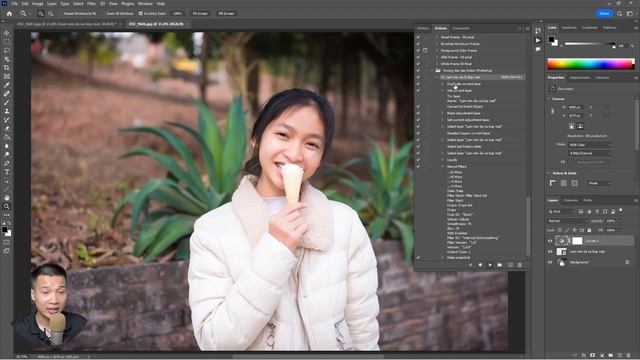640x360 pixels.
Task: Select the Lasso tool
Action: pos(7,51)
